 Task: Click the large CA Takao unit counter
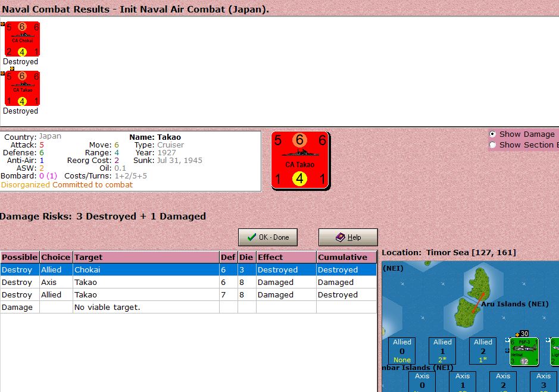coord(300,161)
